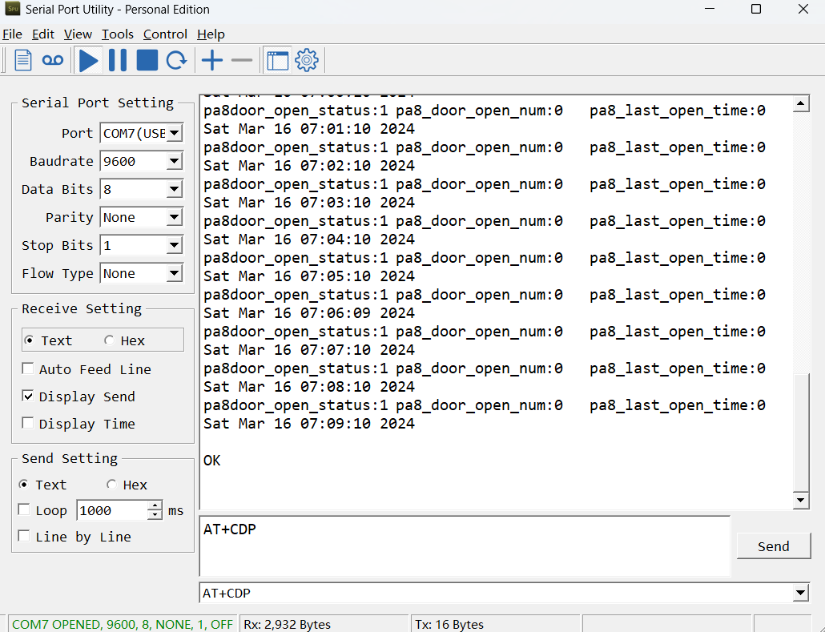The image size is (825, 632).
Task: Click the record/loop (oo) toolbar icon
Action: pos(53,61)
